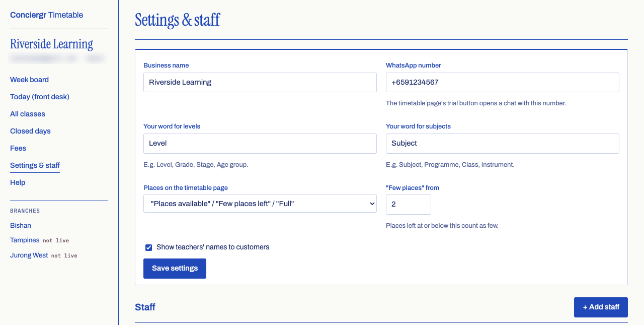644x325 pixels.
Task: Click the Staff section heading
Action: point(145,307)
